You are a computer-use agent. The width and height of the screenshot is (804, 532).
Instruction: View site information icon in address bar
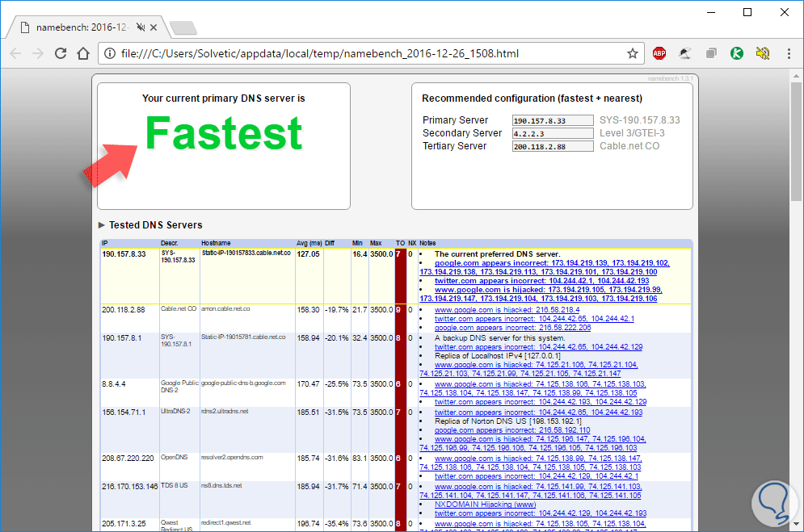110,53
